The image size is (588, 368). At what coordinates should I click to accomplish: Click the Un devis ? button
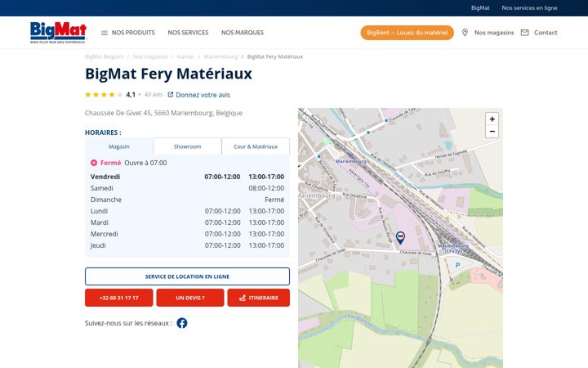190,298
